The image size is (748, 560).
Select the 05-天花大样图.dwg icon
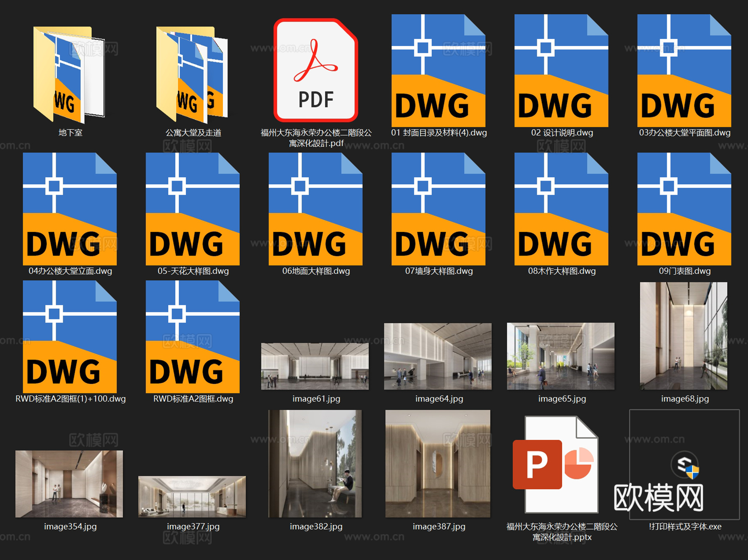pos(193,209)
